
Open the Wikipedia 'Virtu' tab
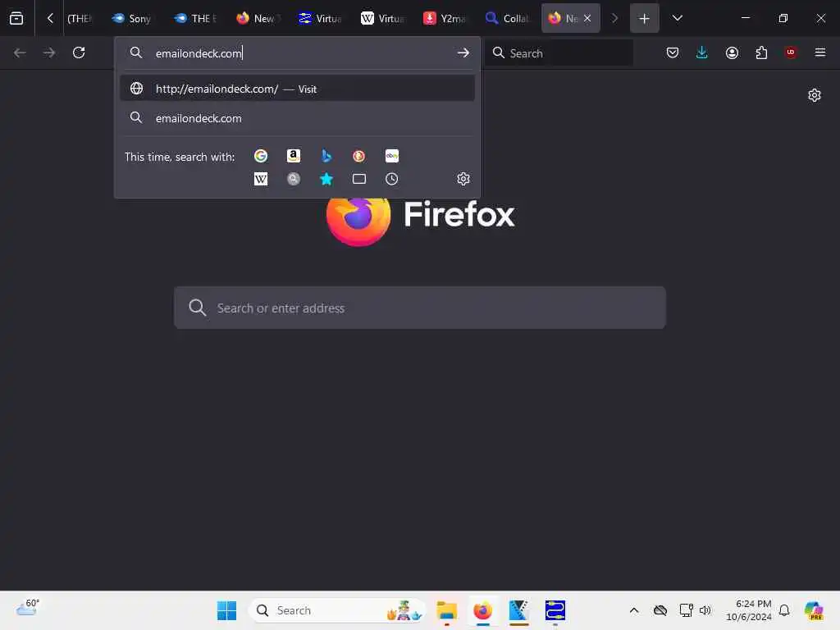pyautogui.click(x=382, y=18)
